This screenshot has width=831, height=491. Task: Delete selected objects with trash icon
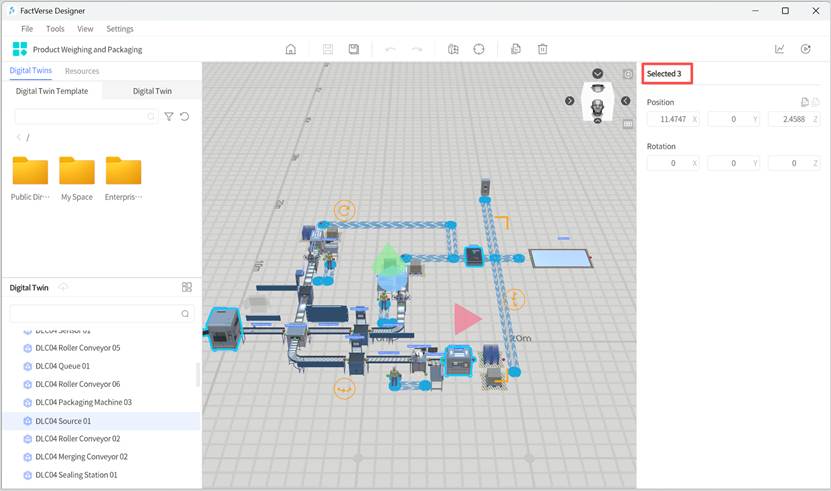(542, 49)
